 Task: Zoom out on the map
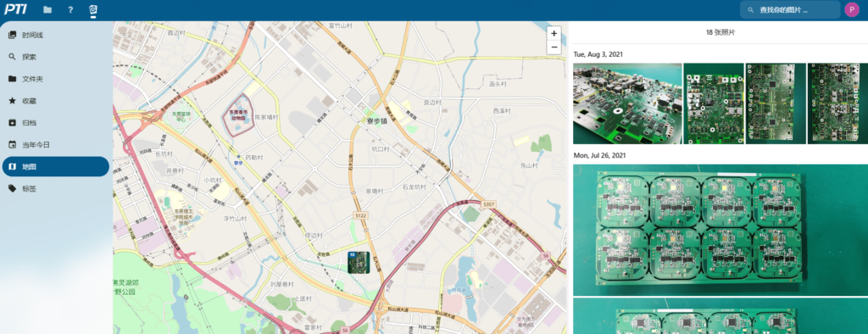[554, 47]
